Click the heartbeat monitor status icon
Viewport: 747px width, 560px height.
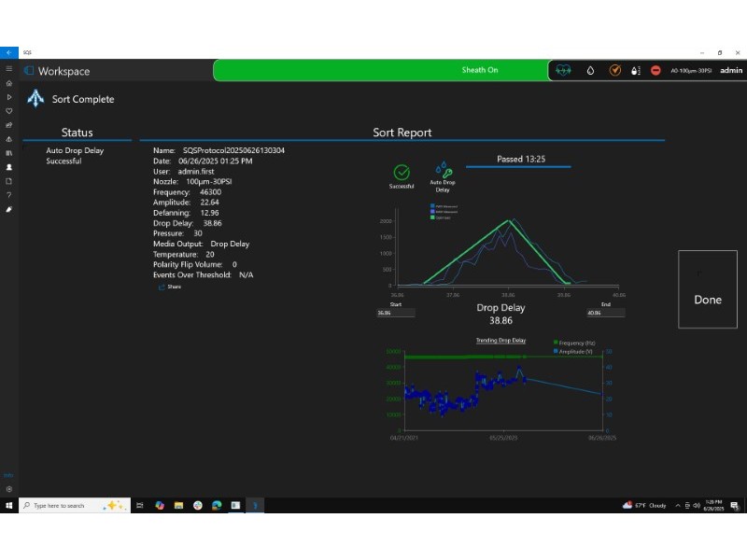pyautogui.click(x=564, y=70)
